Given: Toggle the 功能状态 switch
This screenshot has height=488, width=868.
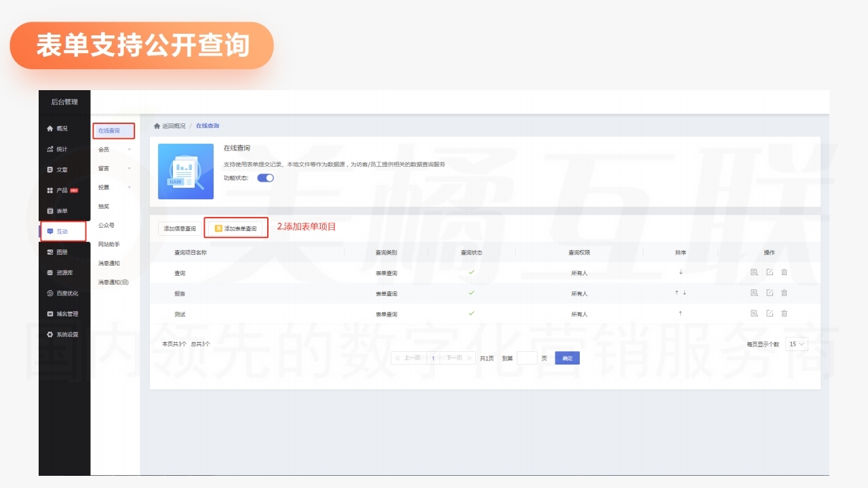Looking at the screenshot, I should click(x=265, y=178).
